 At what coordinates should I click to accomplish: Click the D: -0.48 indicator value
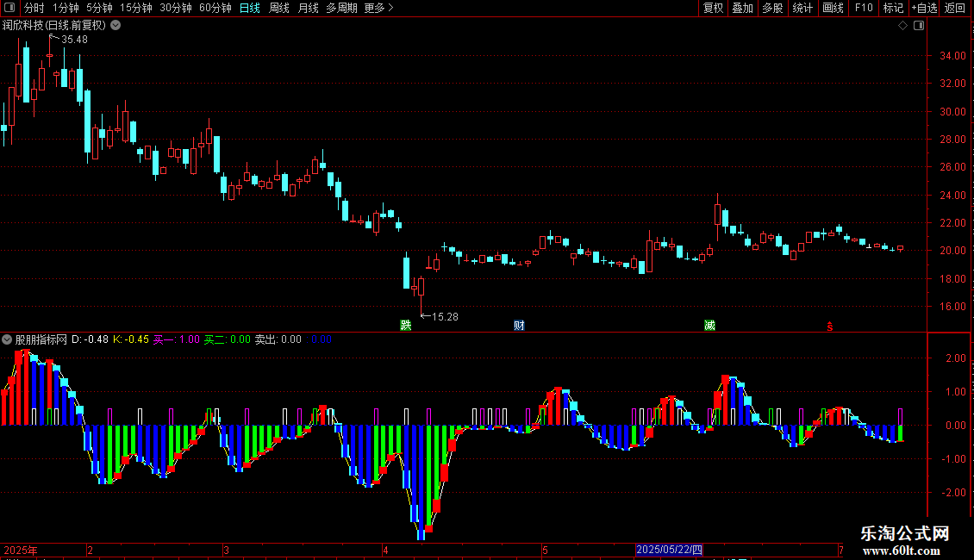click(90, 339)
